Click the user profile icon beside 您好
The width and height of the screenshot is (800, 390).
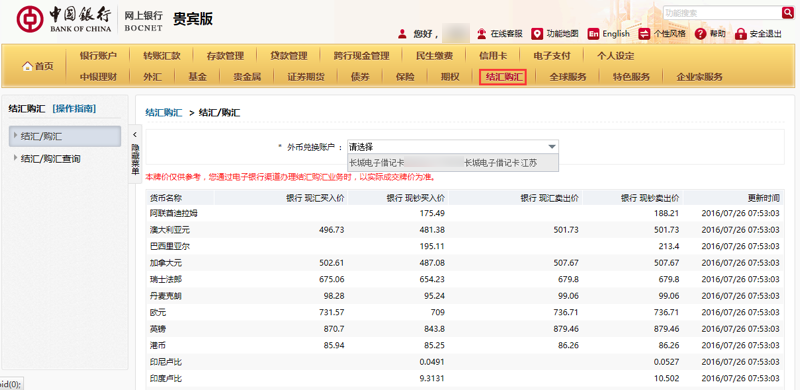point(402,34)
